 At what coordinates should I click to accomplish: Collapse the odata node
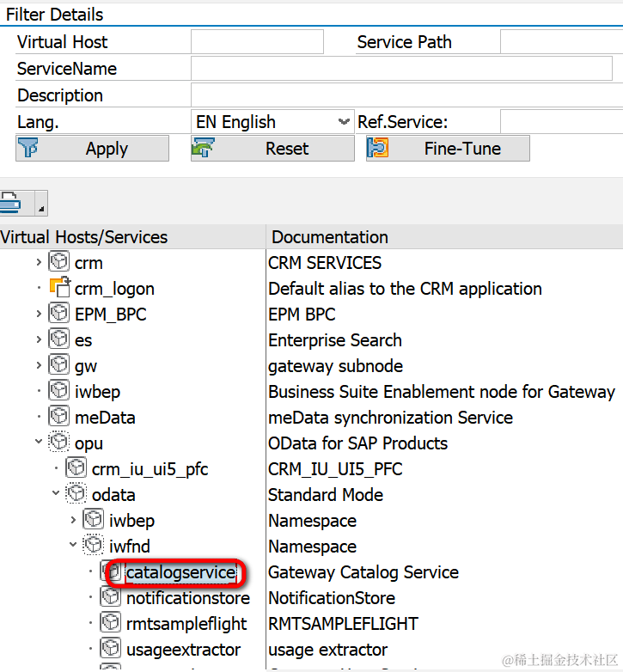(x=56, y=493)
